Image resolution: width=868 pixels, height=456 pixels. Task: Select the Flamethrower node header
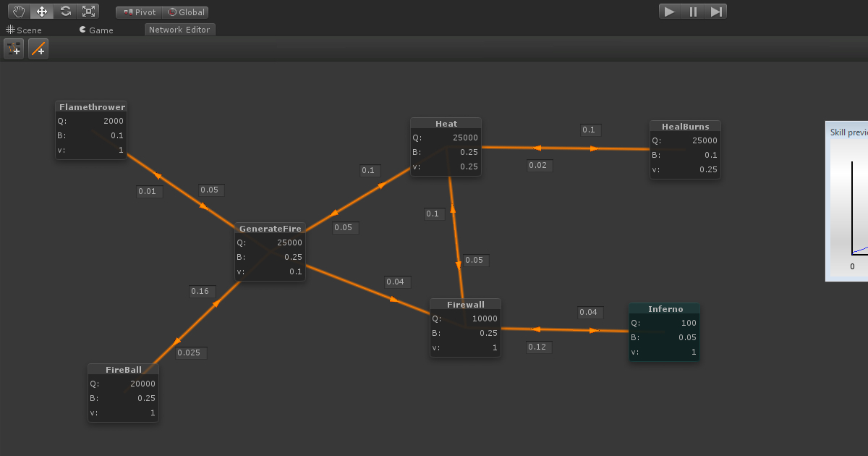(x=92, y=107)
